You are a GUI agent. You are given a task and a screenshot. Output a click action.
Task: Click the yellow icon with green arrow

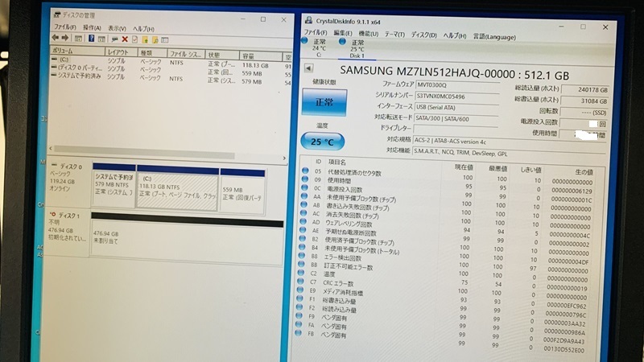pos(145,39)
